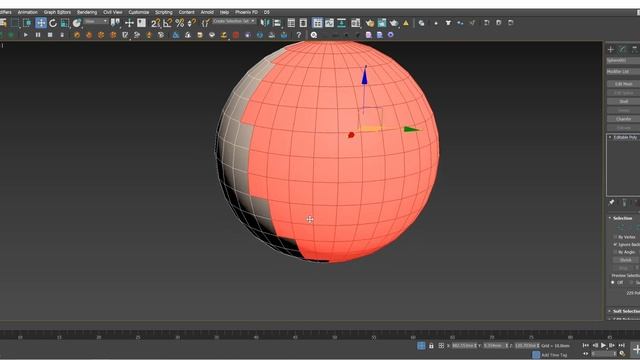Toggle the 2.5D Snaps icon
The image size is (640, 360).
point(156,23)
